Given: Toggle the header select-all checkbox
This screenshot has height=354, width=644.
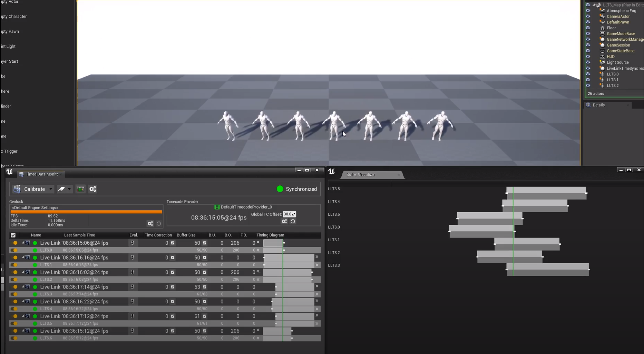Looking at the screenshot, I should tap(13, 235).
